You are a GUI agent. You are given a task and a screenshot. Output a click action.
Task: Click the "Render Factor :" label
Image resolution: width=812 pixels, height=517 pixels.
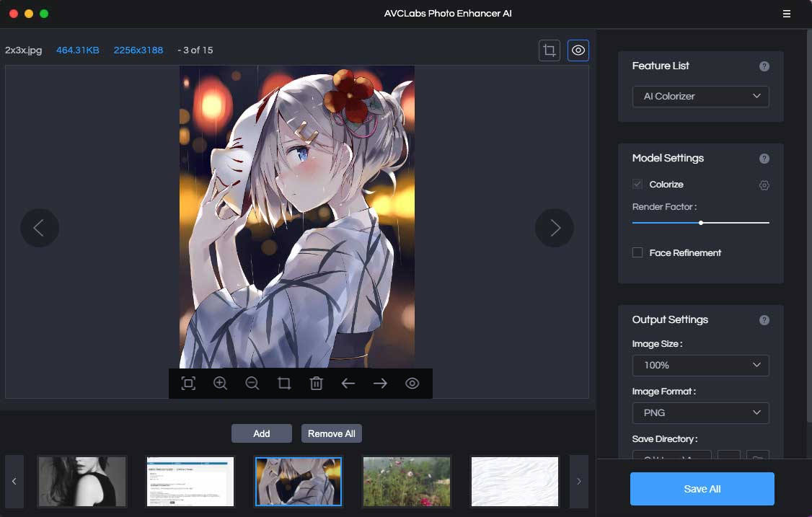(664, 207)
